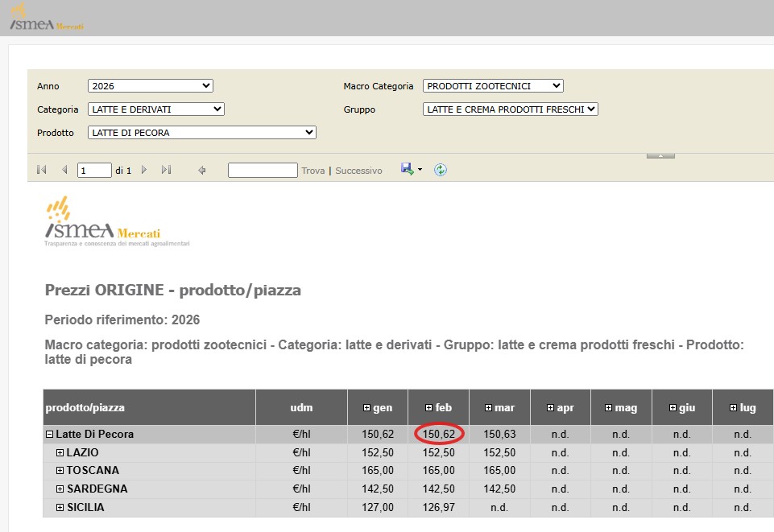774x532 pixels.
Task: Click the Successivo next match link
Action: click(359, 171)
